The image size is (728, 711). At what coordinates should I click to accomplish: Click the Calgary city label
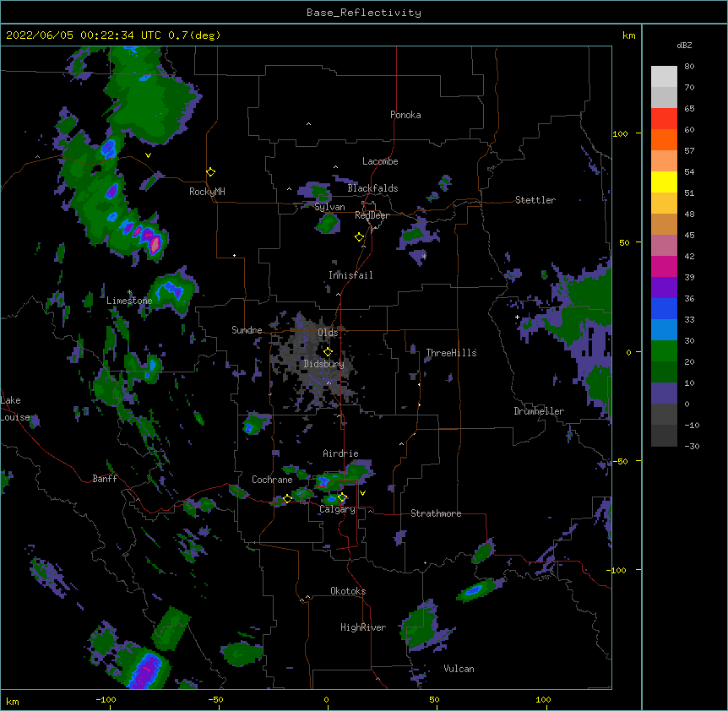337,509
